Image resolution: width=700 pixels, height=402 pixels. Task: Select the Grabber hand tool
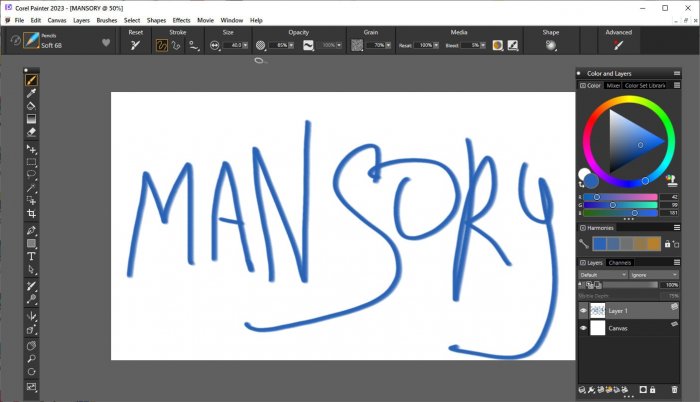pos(31,346)
